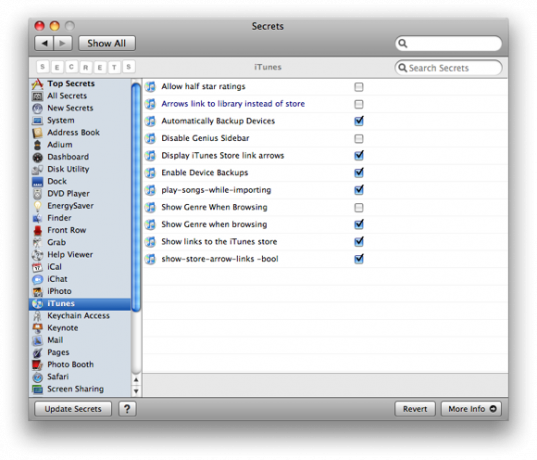Viewport: 537px width, 460px height.
Task: Select the Keychain Access sidebar icon
Action: point(37,316)
